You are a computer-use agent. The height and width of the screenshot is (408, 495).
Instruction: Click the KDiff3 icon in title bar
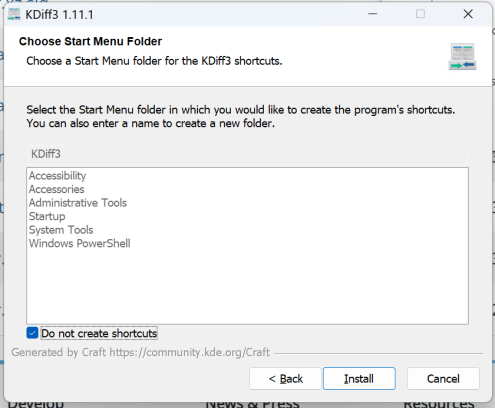coord(14,14)
